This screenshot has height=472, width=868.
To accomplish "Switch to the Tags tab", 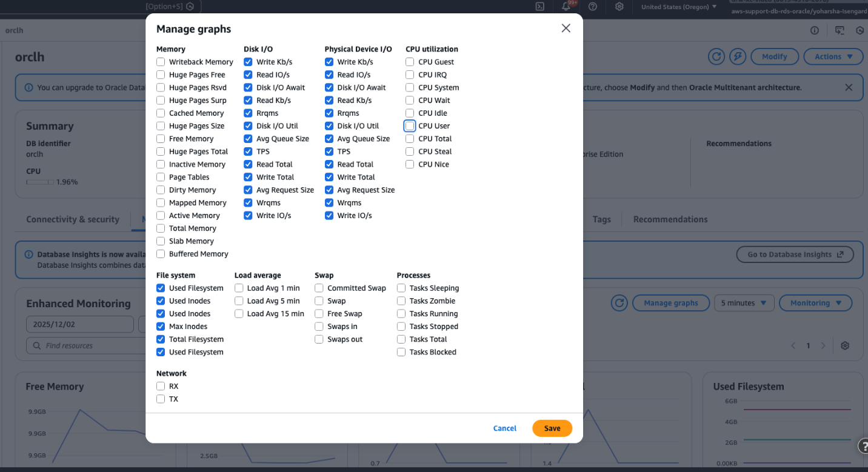I will pos(601,219).
